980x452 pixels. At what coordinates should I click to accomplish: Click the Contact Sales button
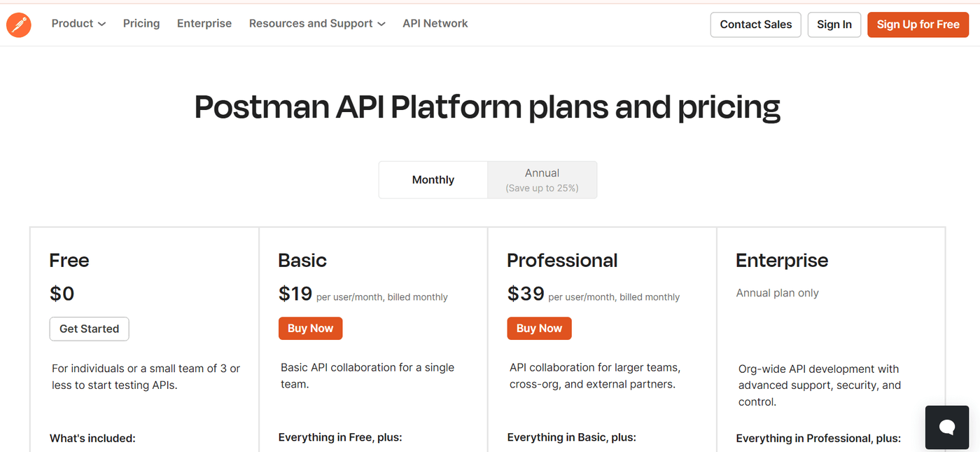tap(756, 25)
